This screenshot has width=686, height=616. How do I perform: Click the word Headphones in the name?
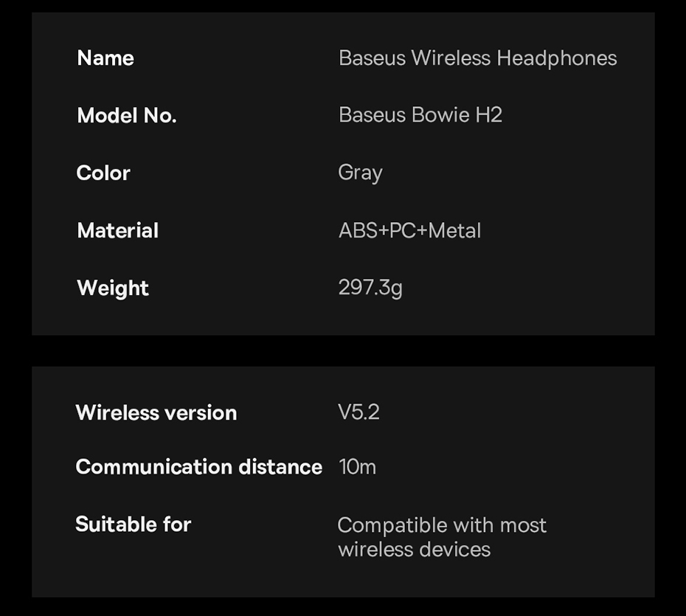tap(557, 58)
